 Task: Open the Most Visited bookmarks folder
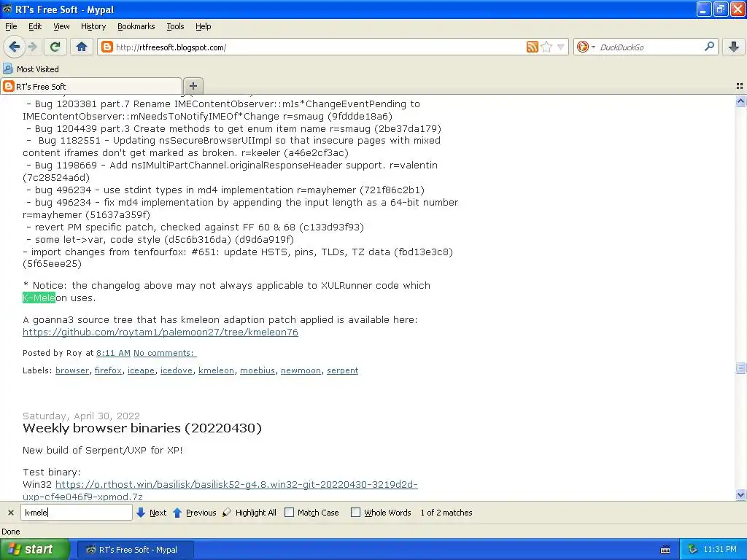point(31,69)
